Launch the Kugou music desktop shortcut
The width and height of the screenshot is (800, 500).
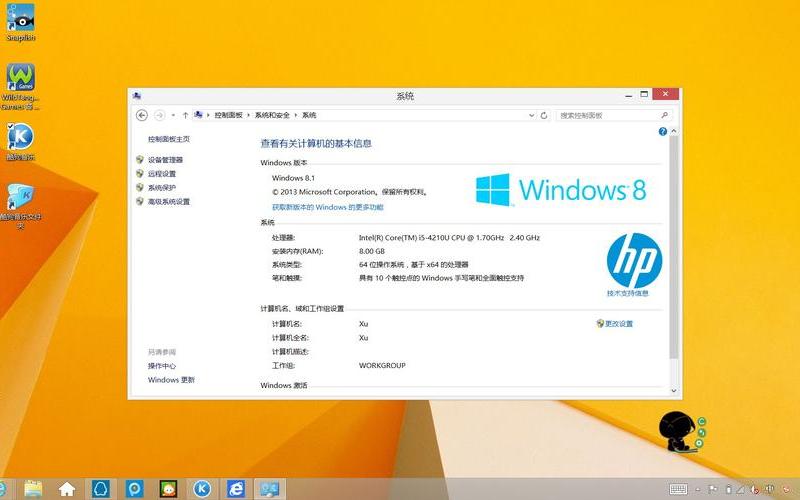coord(20,142)
